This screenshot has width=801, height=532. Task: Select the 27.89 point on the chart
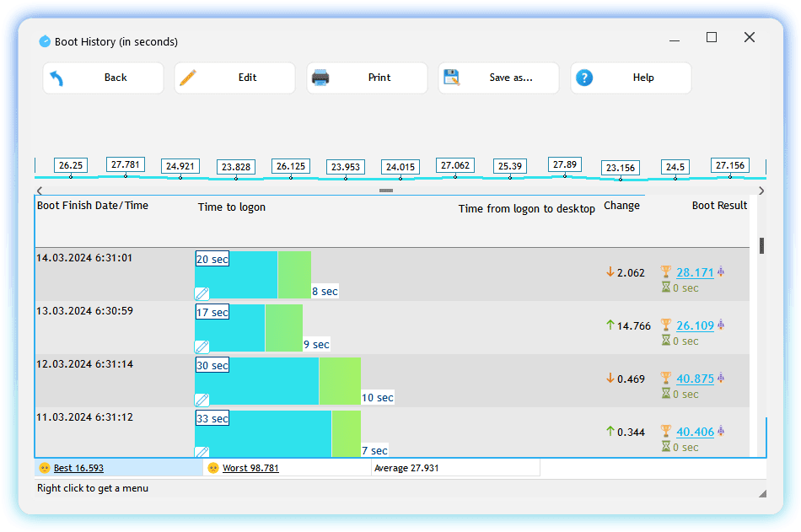tap(565, 164)
